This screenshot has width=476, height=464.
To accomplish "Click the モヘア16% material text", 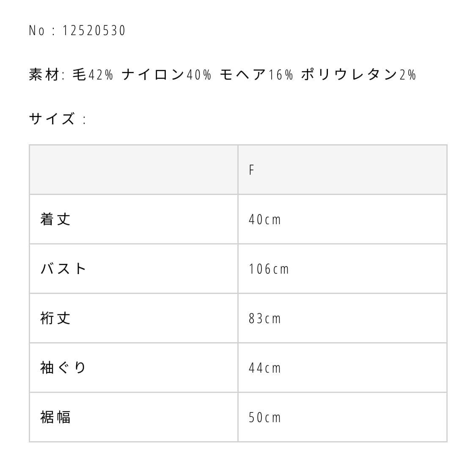I will (256, 75).
